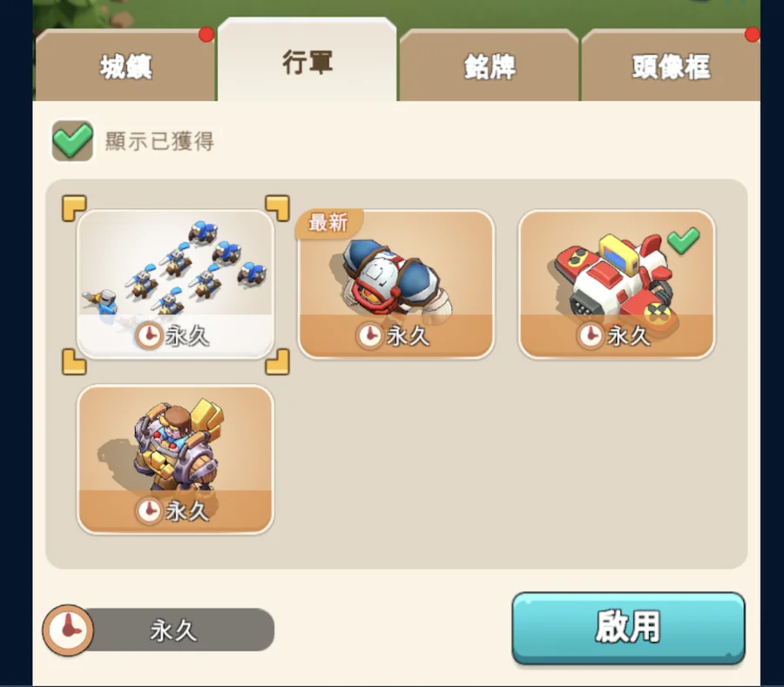784x687 pixels.
Task: Select the football player march skin
Action: coord(396,284)
